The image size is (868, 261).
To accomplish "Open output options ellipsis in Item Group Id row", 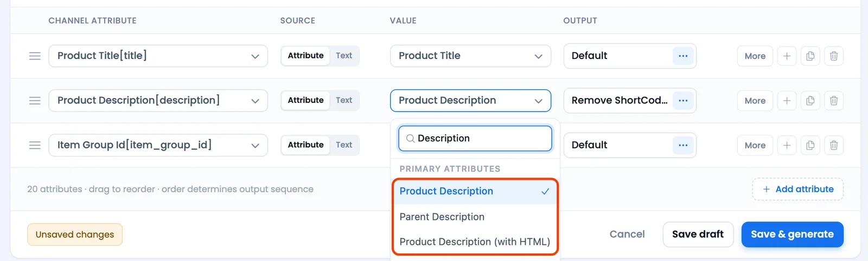I will 683,145.
